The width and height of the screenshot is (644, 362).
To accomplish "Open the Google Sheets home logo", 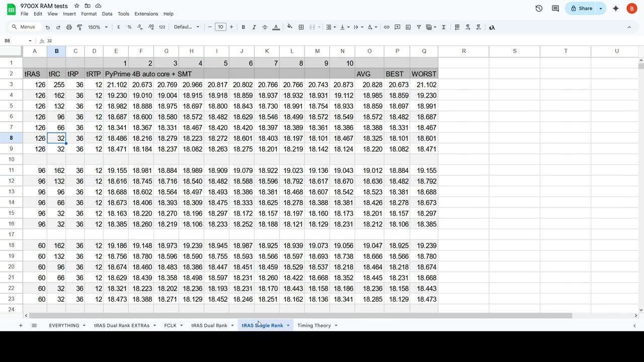I will pos(10,9).
